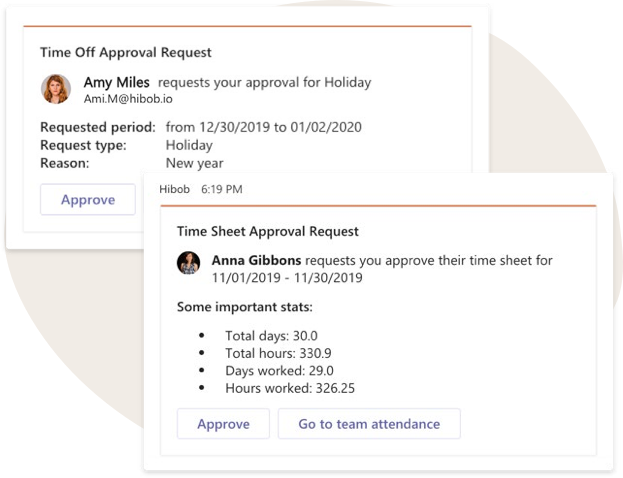Click 'requests your approval for Holiday' text
Screen dimensions: 623x478
[x=265, y=82]
